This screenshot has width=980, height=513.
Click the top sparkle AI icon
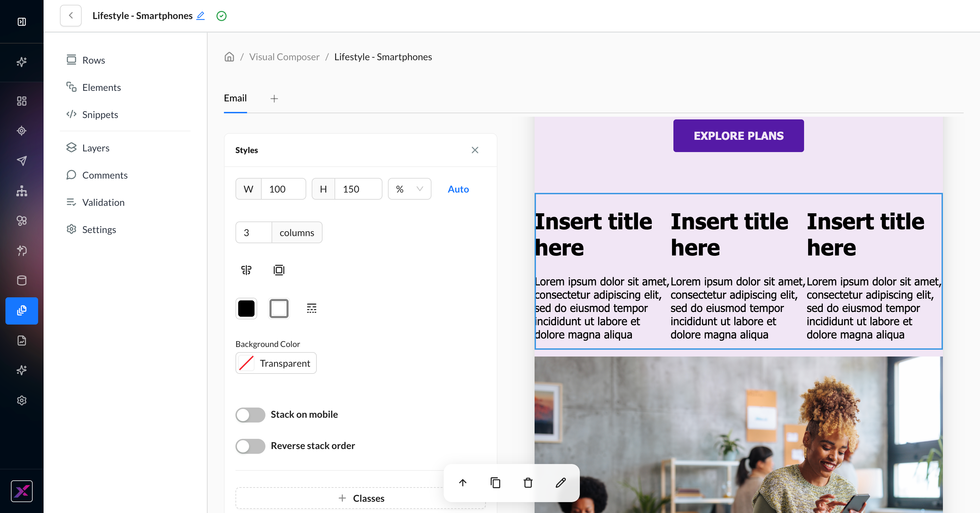[22, 62]
